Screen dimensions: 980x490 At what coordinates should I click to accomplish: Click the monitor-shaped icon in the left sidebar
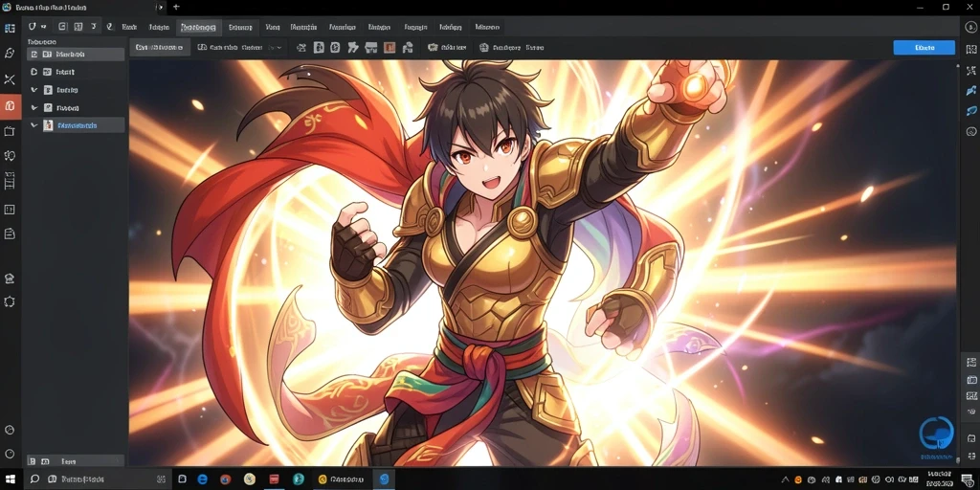10,131
